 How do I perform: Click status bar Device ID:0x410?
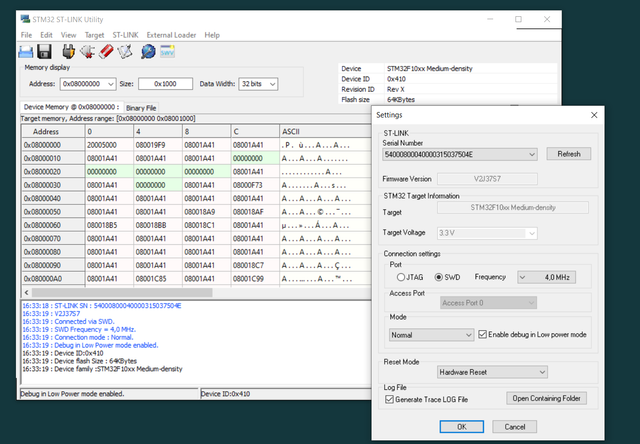(225, 394)
